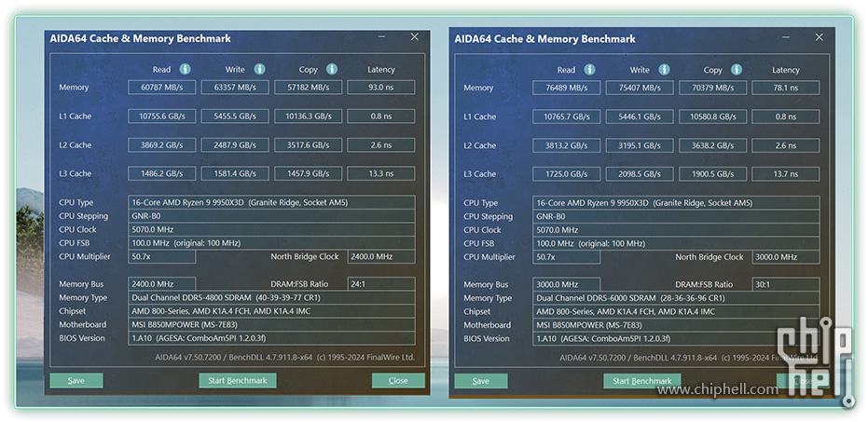Click Chipset AMD 800-Series in left window
This screenshot has width=868, height=422.
pos(271,311)
